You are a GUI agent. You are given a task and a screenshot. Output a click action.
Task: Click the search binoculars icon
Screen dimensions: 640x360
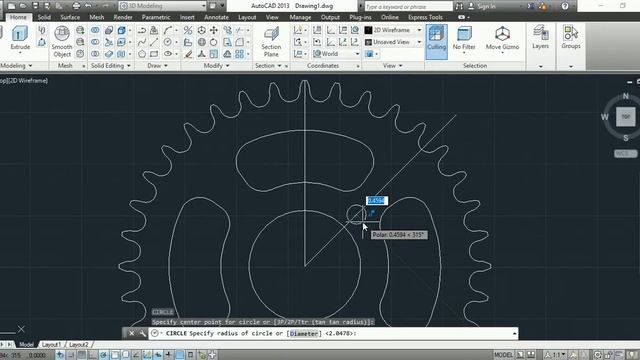pos(459,6)
